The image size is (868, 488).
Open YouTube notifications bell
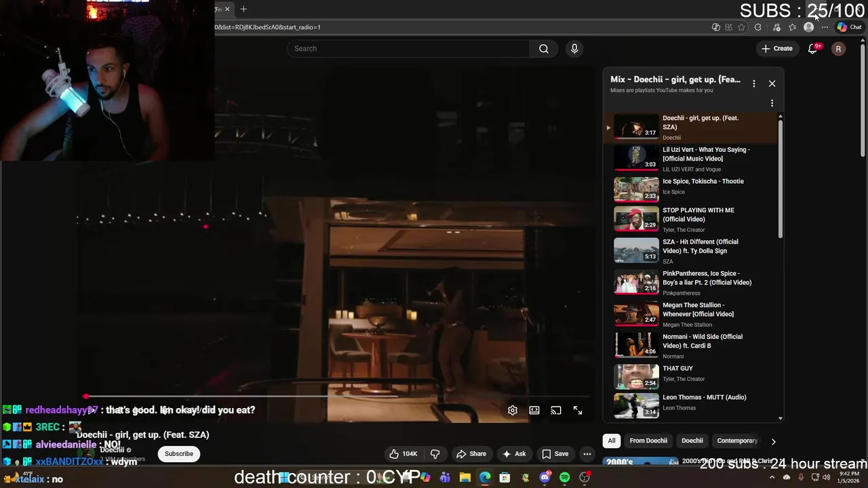click(x=812, y=49)
